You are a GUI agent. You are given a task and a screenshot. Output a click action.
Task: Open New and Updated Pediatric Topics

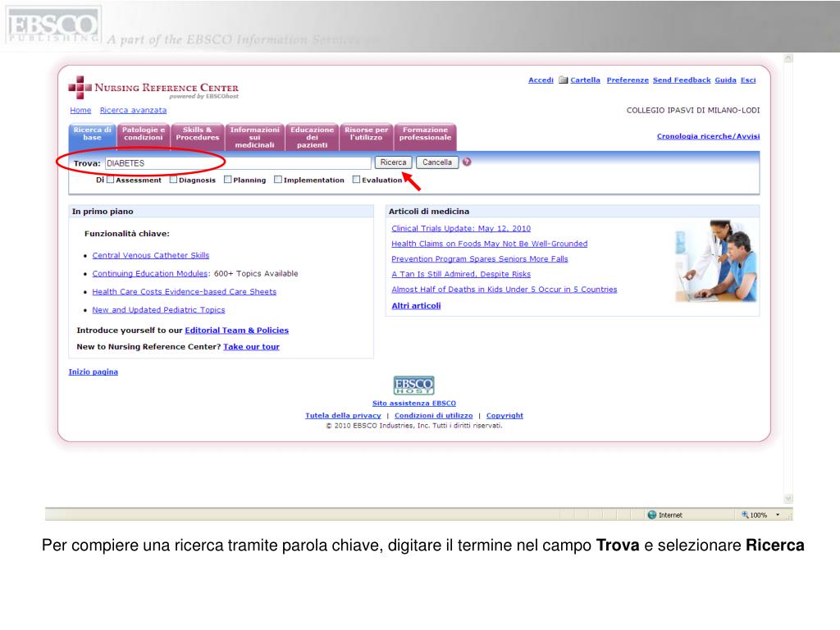point(158,309)
